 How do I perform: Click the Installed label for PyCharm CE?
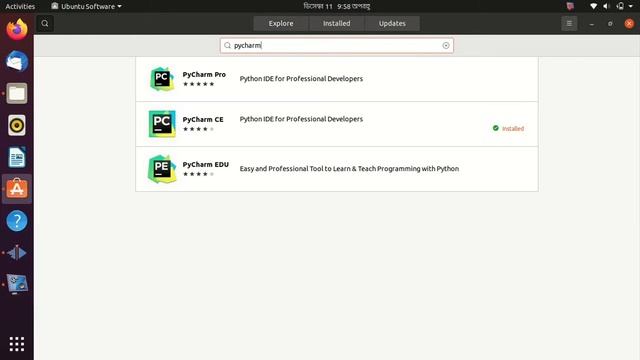513,129
